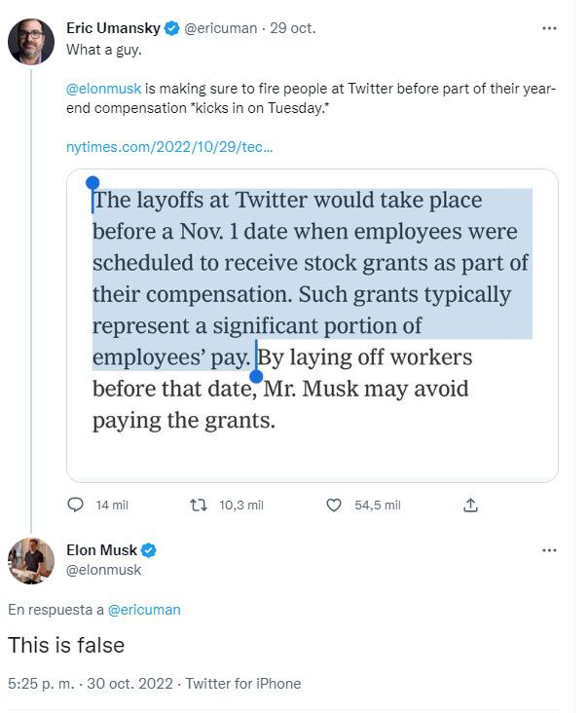The height and width of the screenshot is (713, 588).
Task: Click the @elonmusk handle below Elon's name
Action: tap(103, 570)
